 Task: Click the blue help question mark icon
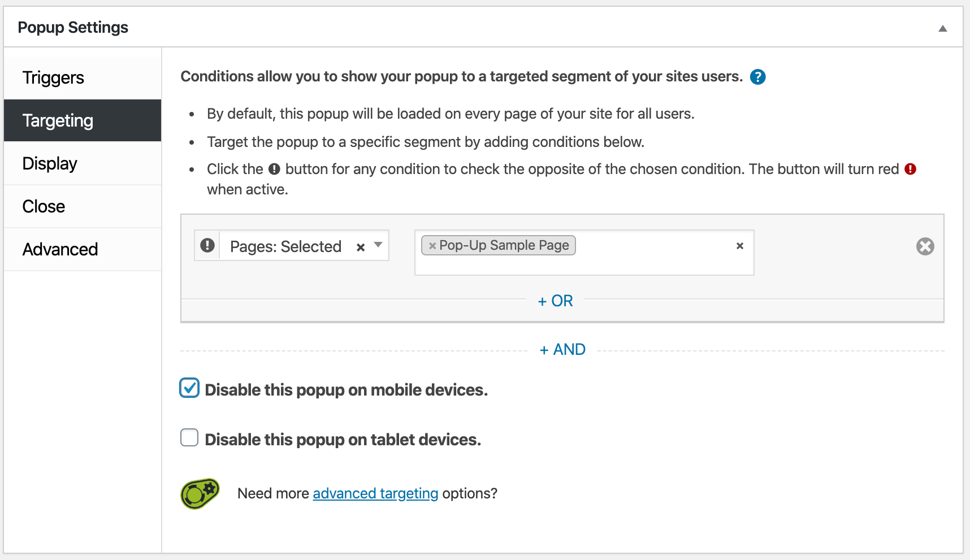[757, 77]
